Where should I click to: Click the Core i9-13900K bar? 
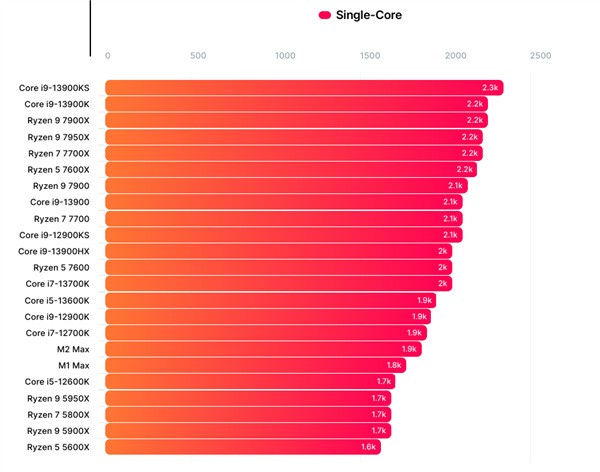point(297,104)
